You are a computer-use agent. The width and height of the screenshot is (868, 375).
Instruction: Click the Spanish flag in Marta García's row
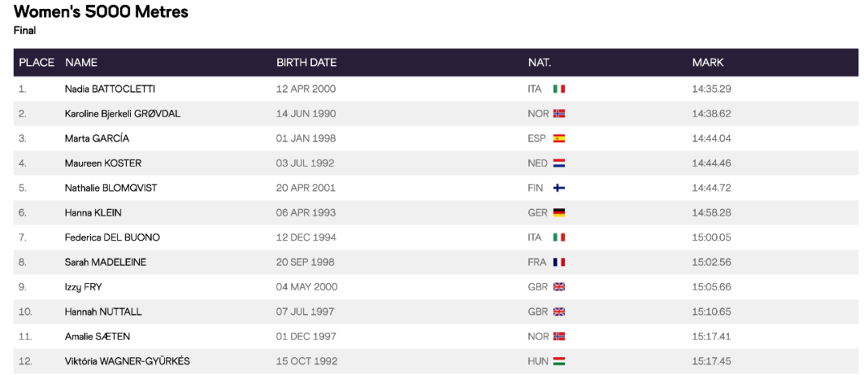click(x=559, y=138)
